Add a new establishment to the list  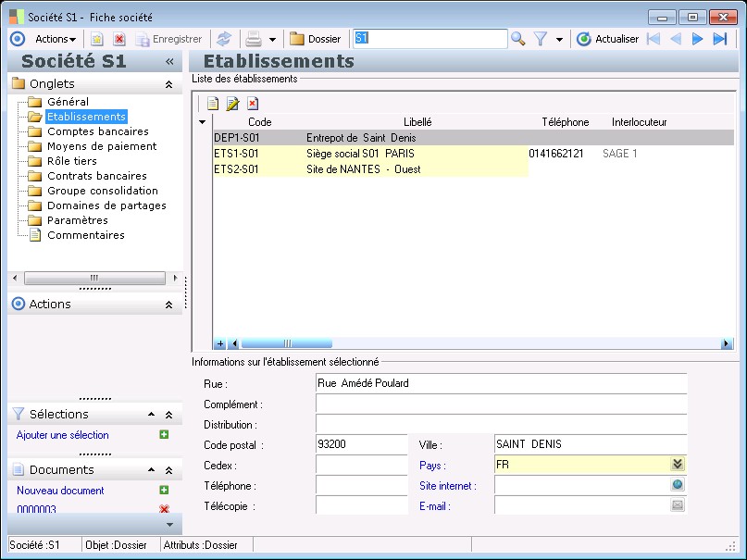[x=212, y=104]
